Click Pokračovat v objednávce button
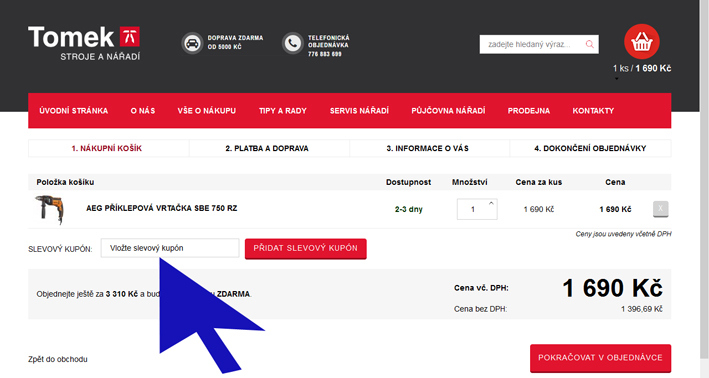709x378 pixels. coord(600,358)
